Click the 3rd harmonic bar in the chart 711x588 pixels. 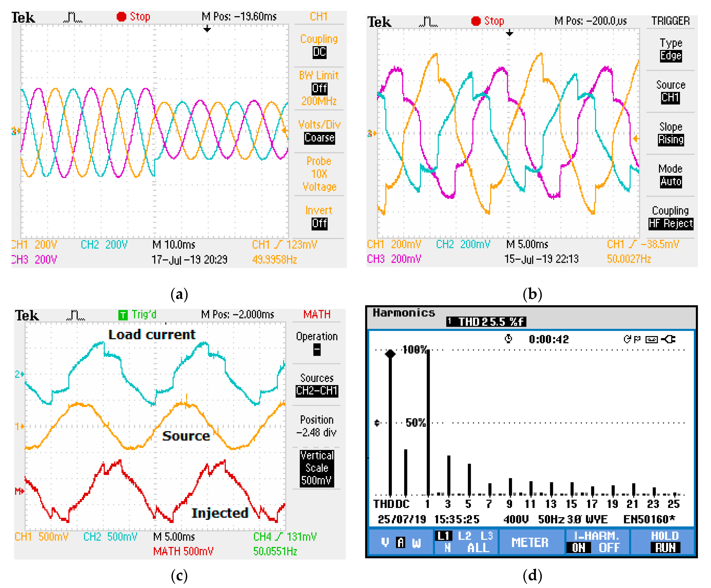(x=449, y=475)
